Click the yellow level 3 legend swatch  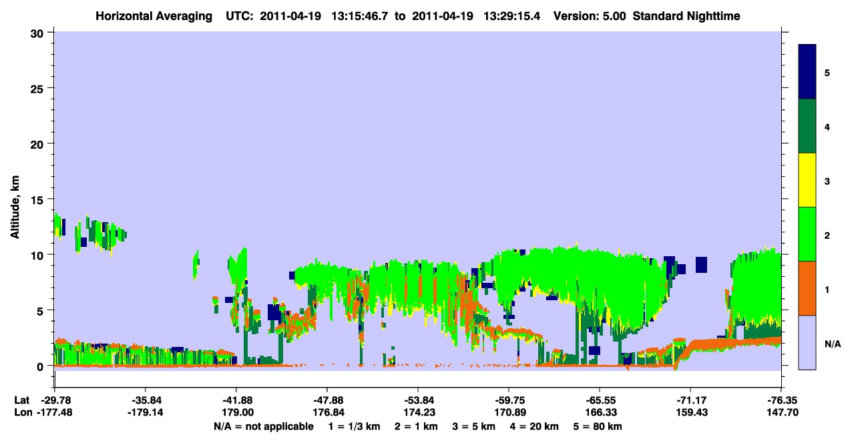(x=807, y=180)
